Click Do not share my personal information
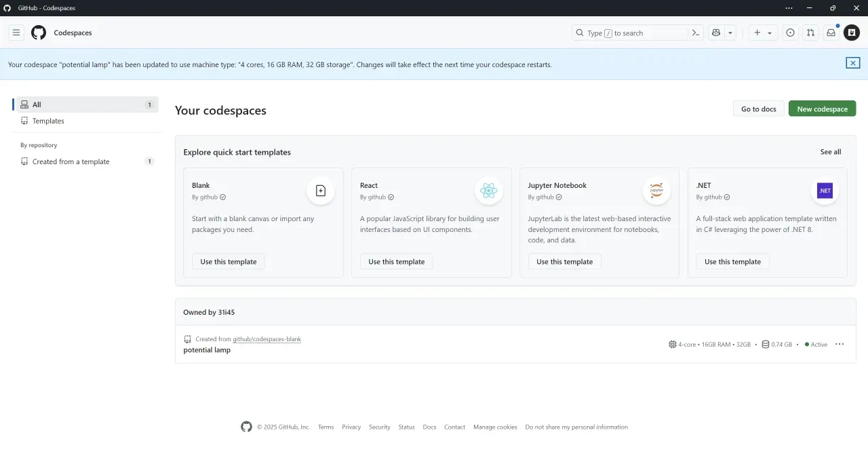Image resolution: width=868 pixels, height=464 pixels. (x=576, y=427)
